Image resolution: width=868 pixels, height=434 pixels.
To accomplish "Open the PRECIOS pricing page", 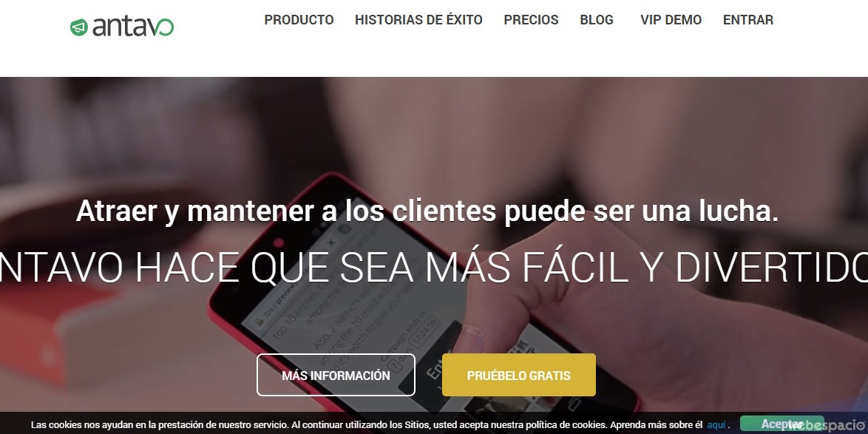I will (531, 20).
